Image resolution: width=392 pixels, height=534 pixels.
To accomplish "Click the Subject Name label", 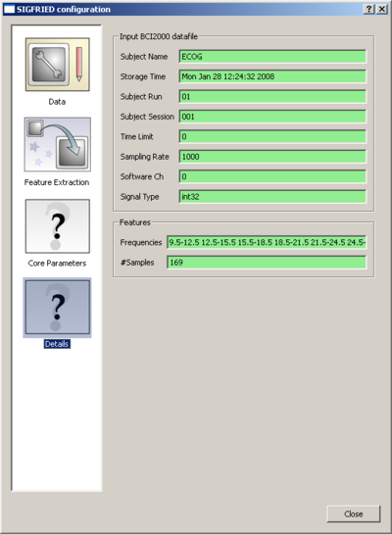I will (144, 57).
